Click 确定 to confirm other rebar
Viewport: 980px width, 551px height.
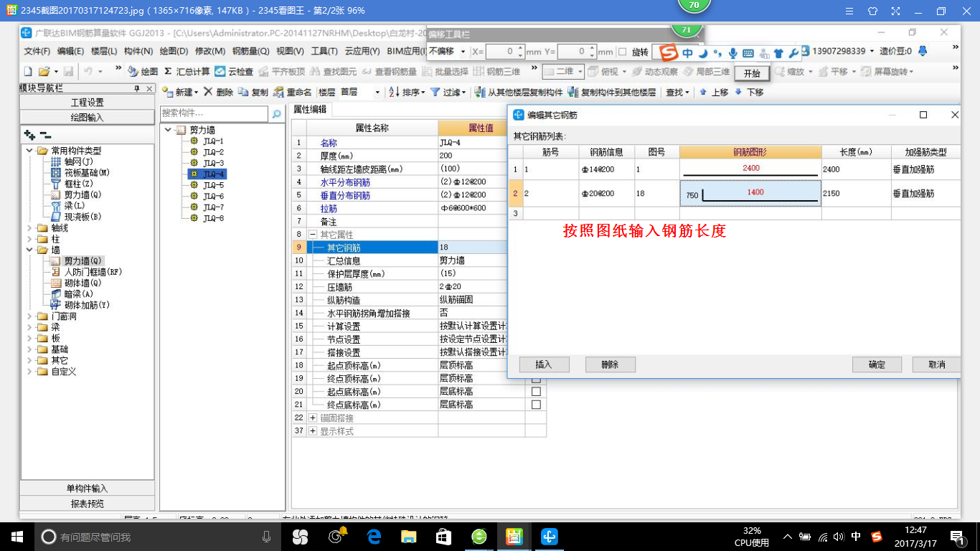pyautogui.click(x=877, y=364)
